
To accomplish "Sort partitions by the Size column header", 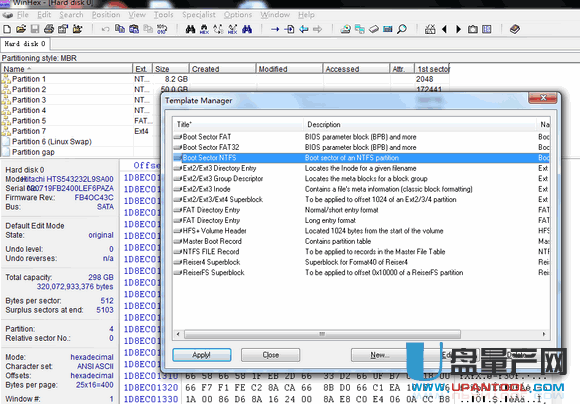I will [x=171, y=69].
